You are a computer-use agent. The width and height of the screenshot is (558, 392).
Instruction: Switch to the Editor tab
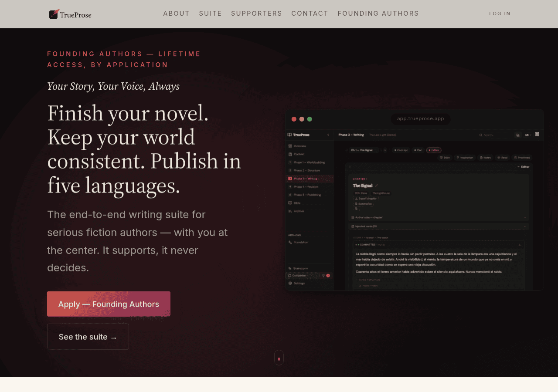point(434,150)
